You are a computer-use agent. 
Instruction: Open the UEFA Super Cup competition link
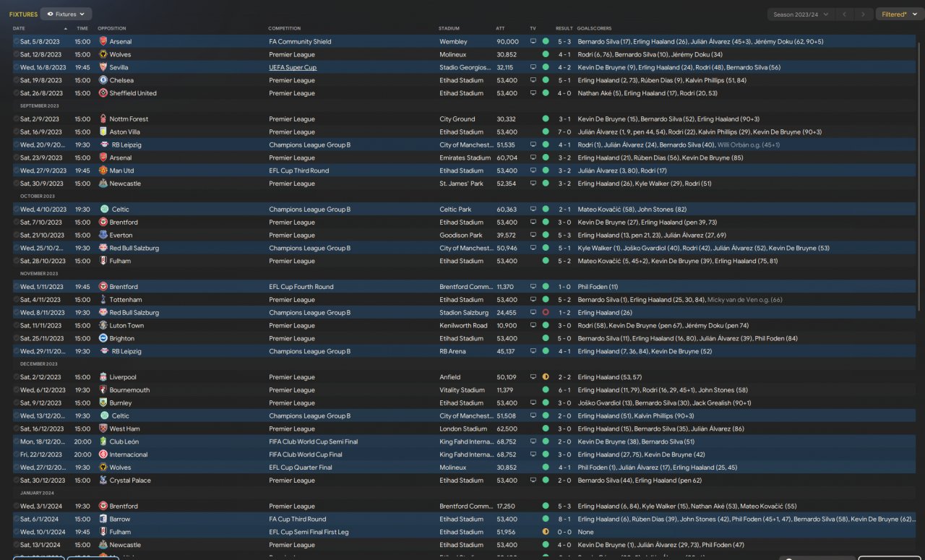[x=293, y=67]
